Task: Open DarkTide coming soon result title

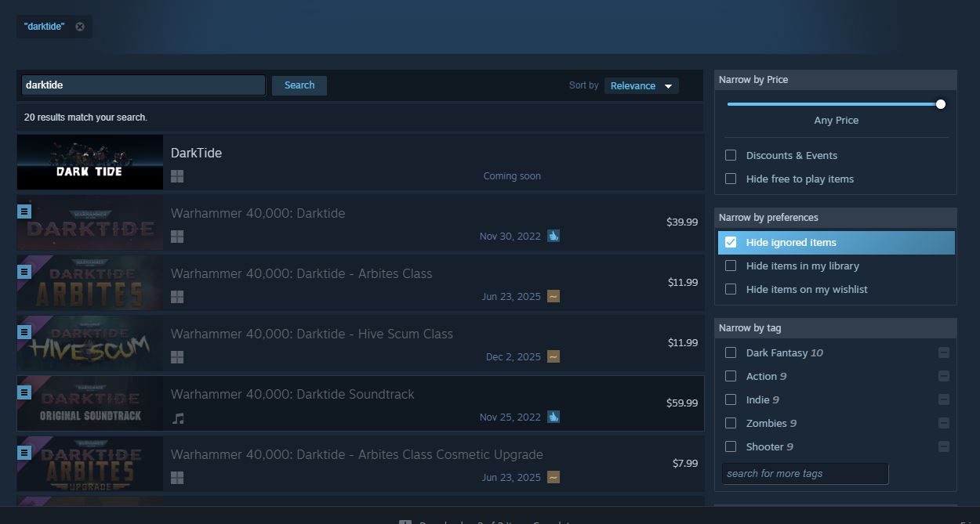Action: [196, 153]
